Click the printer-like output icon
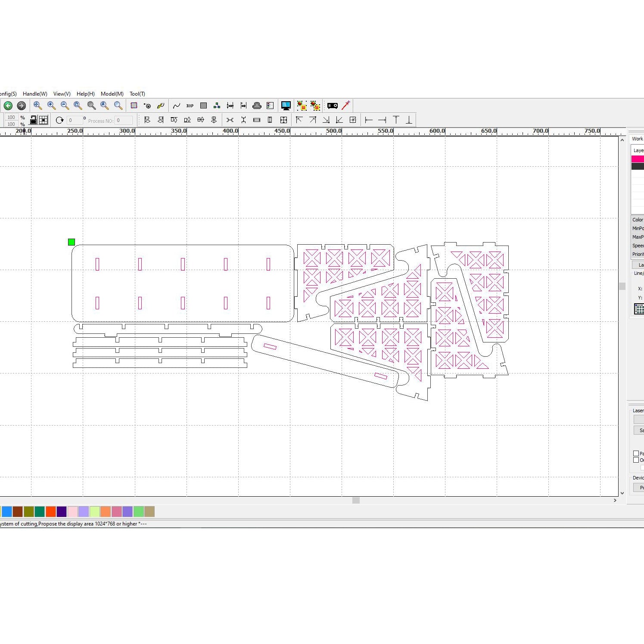644x644 pixels. pos(257,106)
